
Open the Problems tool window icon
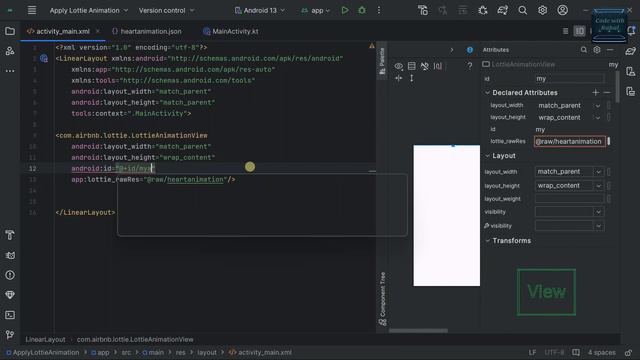(x=10, y=275)
